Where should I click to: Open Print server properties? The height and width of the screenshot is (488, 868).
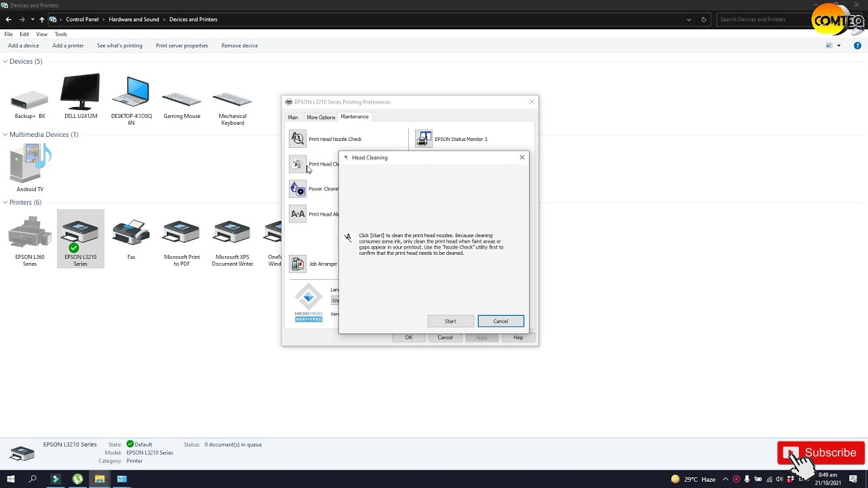tap(182, 45)
